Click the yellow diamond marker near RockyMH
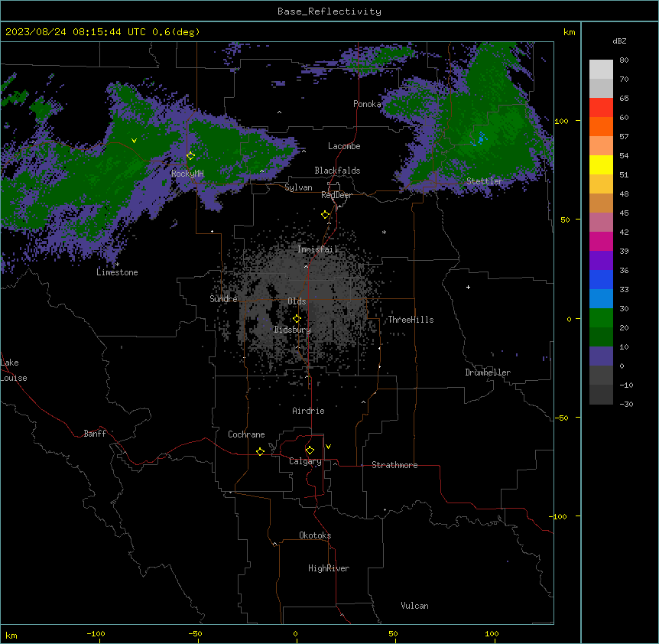The image size is (659, 644). pos(190,156)
